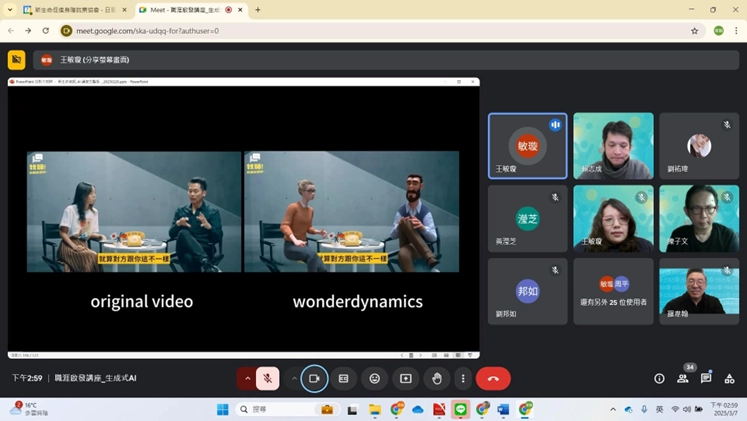Viewport: 747px width, 421px height.
Task: Click the wonderdynamics video frame in slide
Action: tap(352, 212)
